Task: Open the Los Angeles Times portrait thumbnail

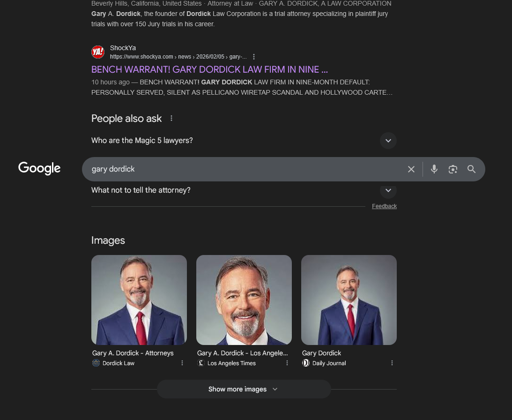Action: [244, 300]
